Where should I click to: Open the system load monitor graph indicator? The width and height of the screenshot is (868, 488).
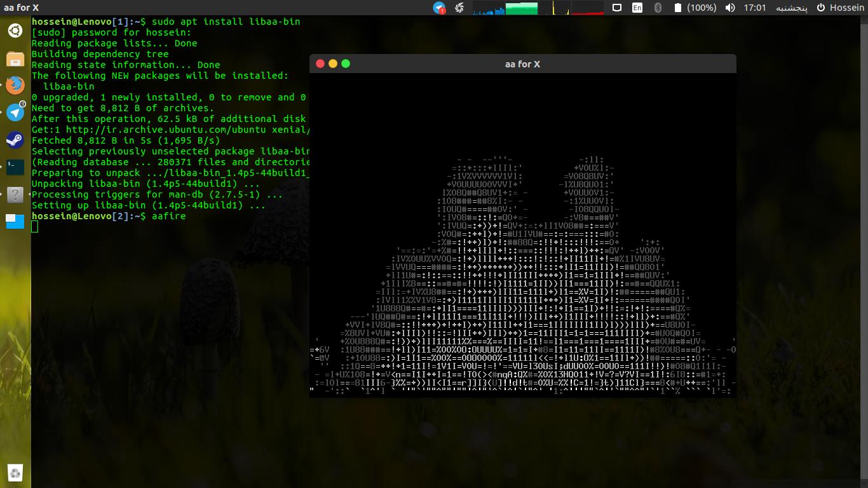[x=538, y=8]
